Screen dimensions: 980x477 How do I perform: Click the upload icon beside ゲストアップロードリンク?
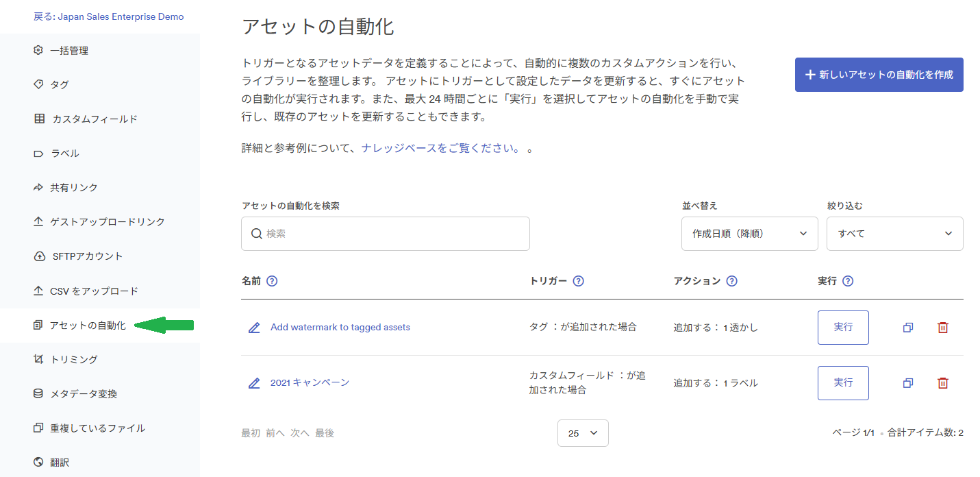(x=38, y=221)
